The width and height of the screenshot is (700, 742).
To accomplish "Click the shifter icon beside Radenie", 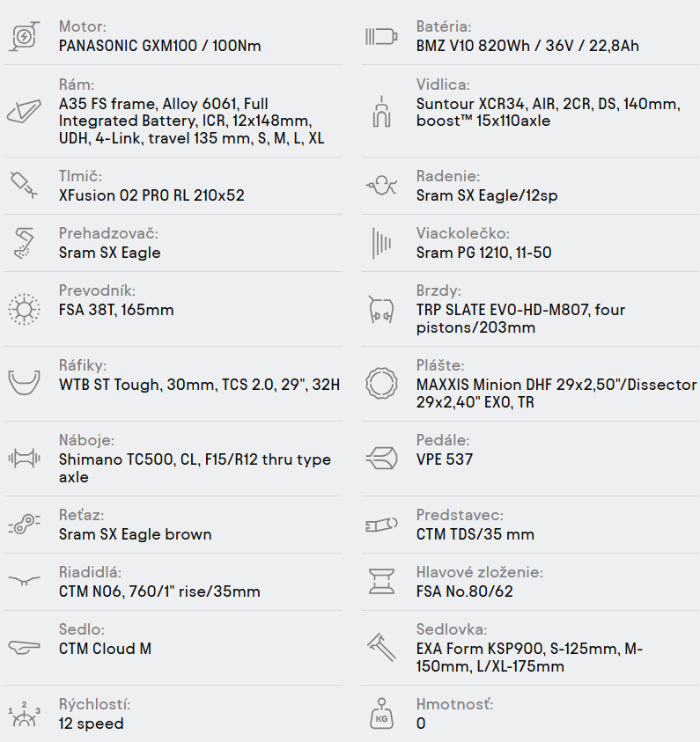I will tap(381, 186).
